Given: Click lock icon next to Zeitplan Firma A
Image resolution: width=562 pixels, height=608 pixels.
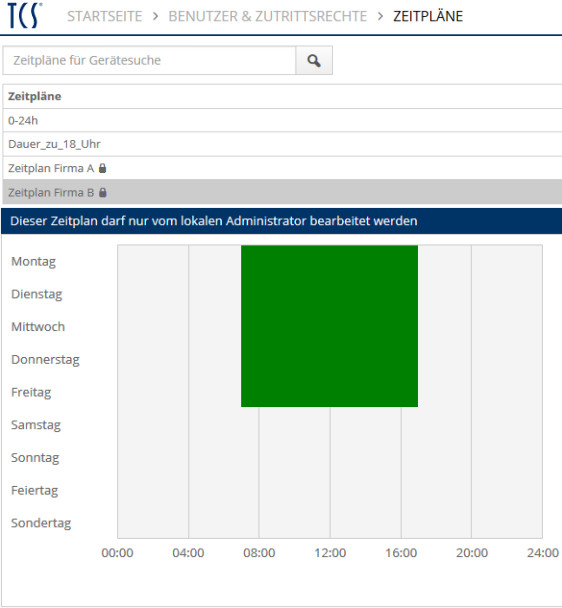Looking at the screenshot, I should click(102, 168).
